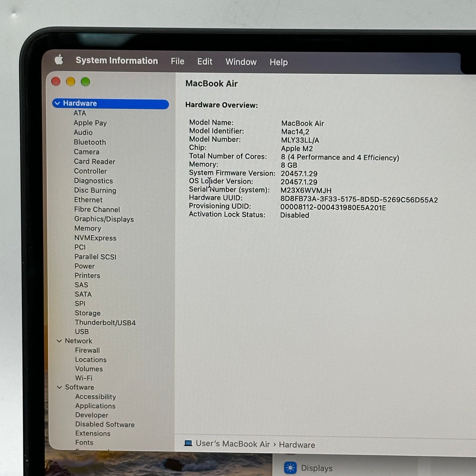
Task: Select Thunderbolt/USB4 in the sidebar
Action: (x=105, y=322)
